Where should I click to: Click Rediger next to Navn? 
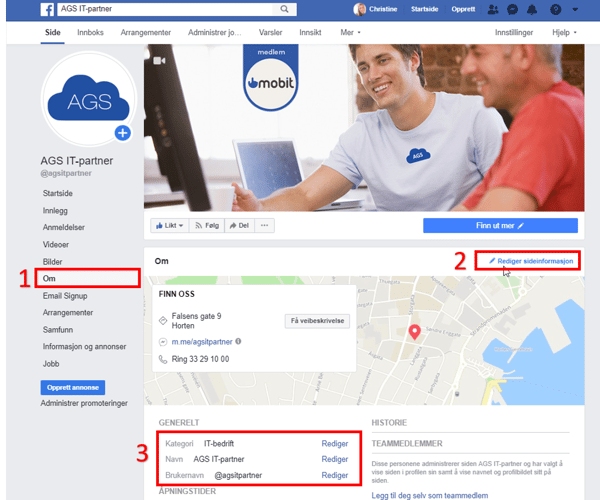(335, 459)
